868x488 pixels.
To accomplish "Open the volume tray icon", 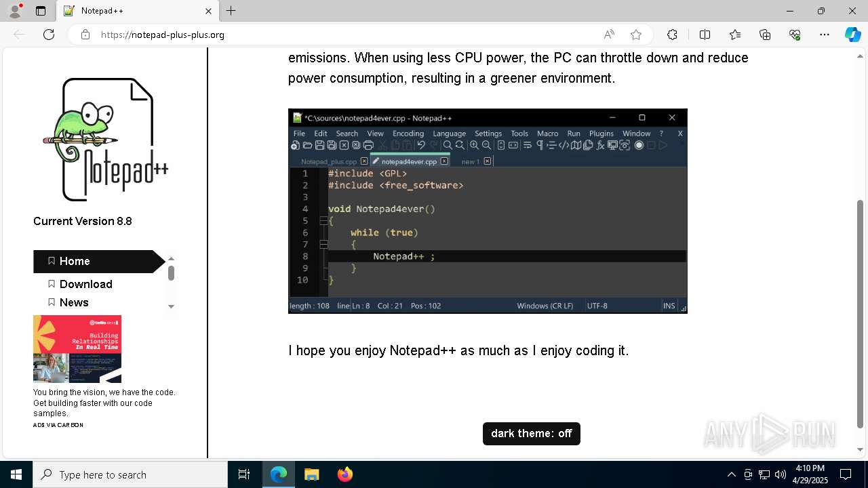I will click(780, 474).
